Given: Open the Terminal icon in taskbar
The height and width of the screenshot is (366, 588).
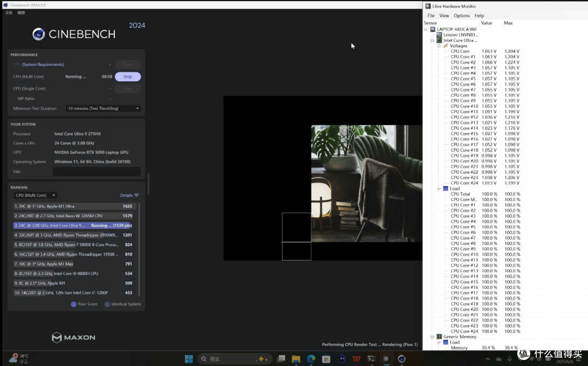Looking at the screenshot, I should (371, 359).
